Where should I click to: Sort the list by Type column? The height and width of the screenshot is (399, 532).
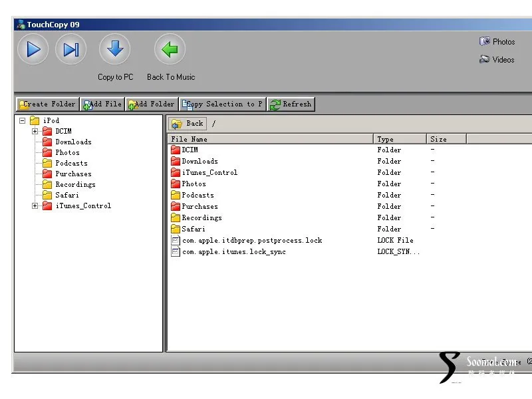[x=400, y=139]
